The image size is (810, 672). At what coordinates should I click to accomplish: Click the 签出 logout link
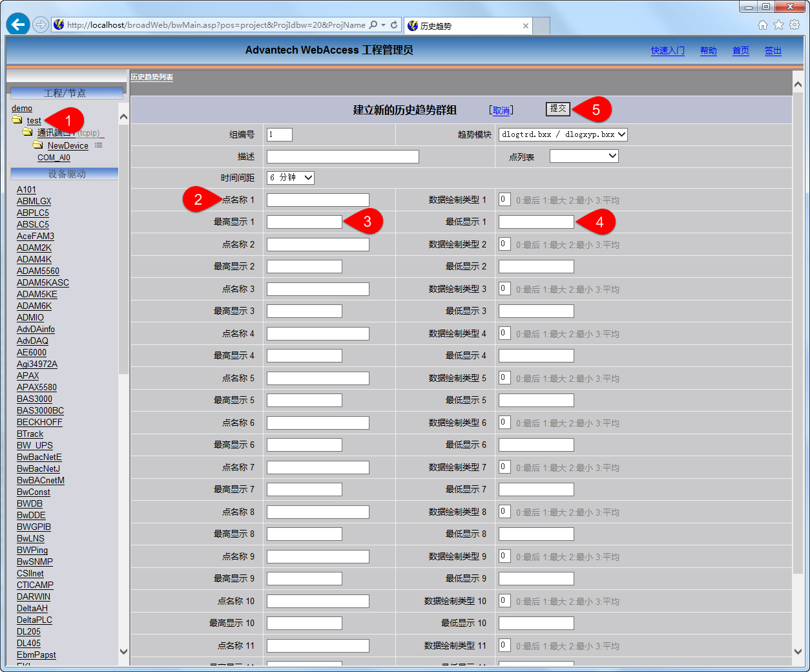coord(773,51)
